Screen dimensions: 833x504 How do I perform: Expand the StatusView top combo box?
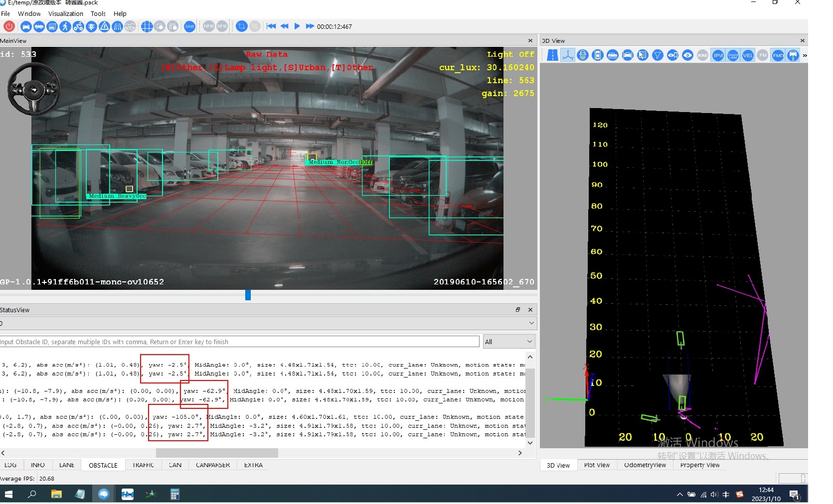[531, 323]
